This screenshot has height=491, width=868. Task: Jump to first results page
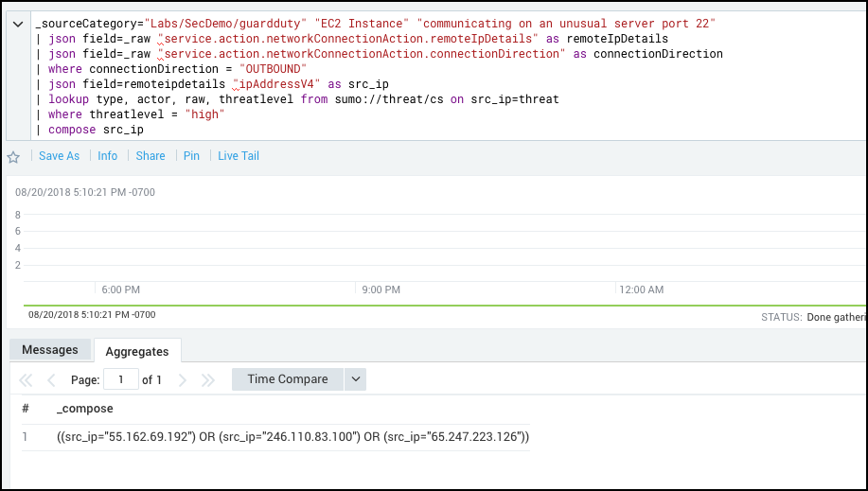(26, 380)
